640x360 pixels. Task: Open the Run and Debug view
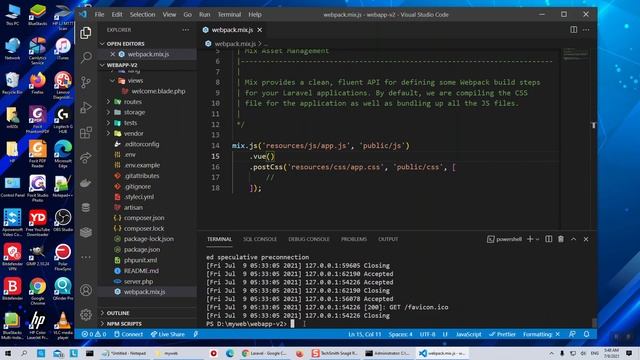(x=86, y=107)
